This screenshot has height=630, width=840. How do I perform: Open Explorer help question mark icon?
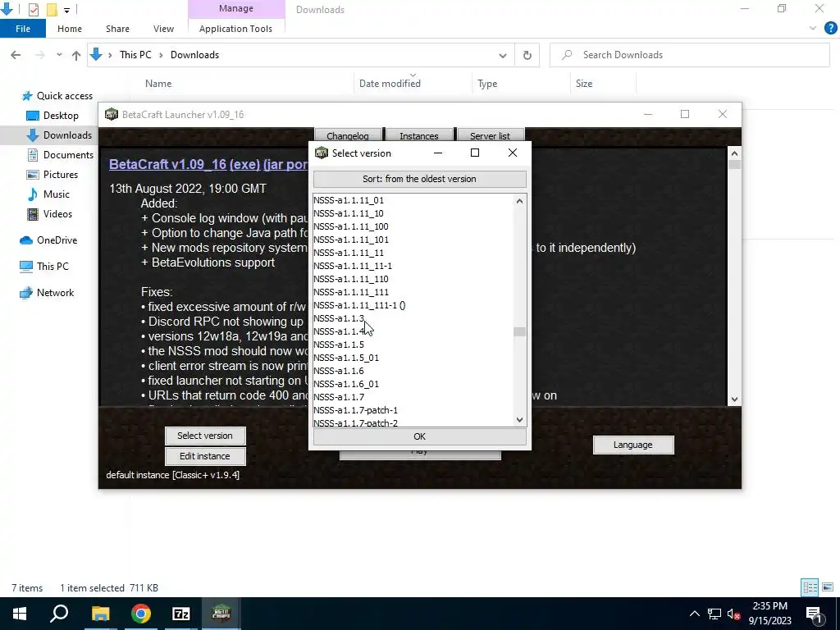(830, 29)
